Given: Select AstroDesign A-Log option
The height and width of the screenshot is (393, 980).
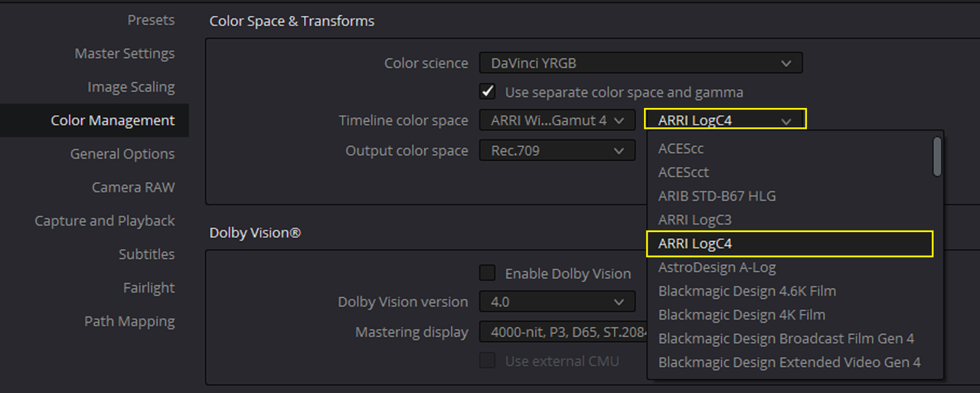Looking at the screenshot, I should coord(790,267).
